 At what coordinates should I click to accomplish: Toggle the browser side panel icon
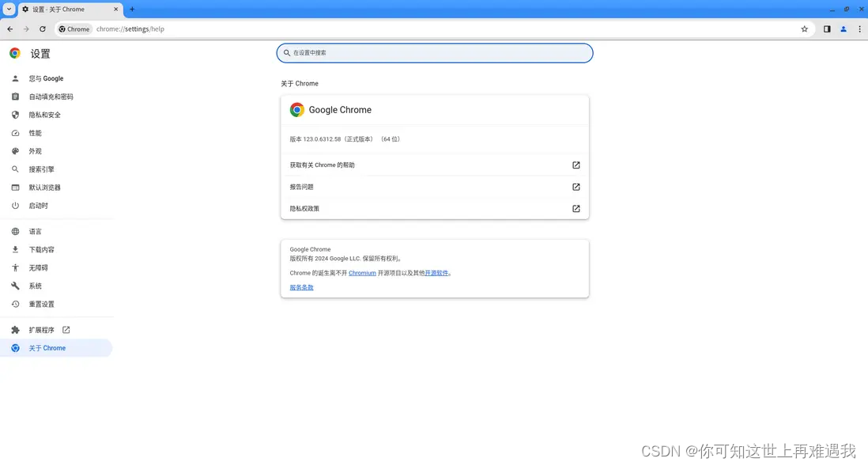click(827, 28)
